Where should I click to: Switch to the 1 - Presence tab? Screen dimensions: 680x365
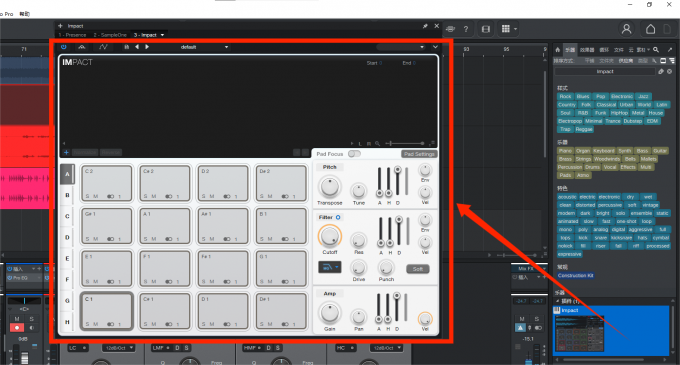tap(72, 35)
